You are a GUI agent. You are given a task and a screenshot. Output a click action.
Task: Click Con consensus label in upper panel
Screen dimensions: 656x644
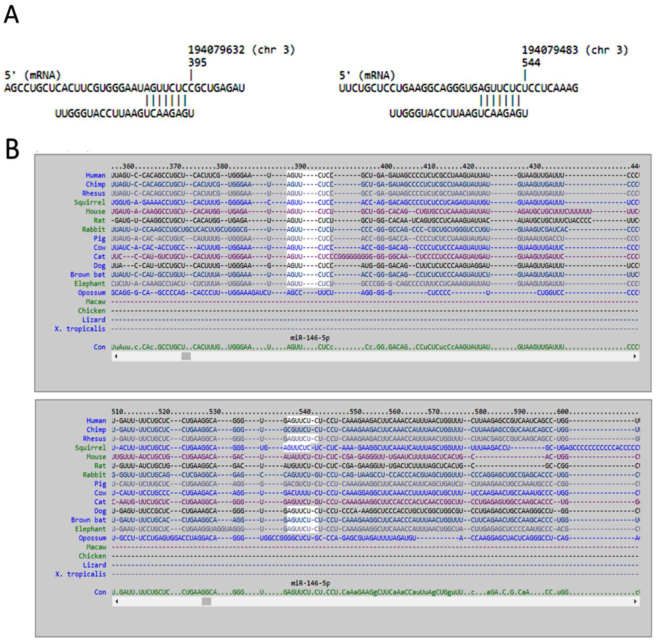[99, 347]
